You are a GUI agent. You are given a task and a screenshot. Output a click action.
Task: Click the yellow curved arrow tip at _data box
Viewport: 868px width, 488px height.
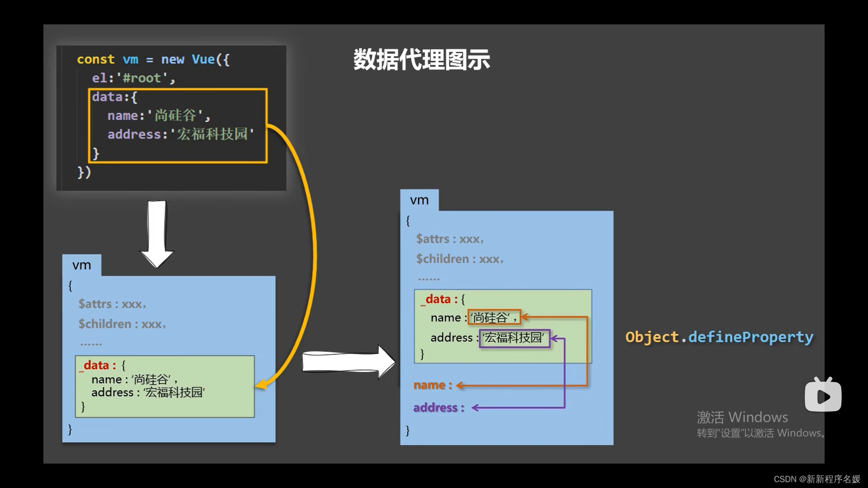pos(261,385)
